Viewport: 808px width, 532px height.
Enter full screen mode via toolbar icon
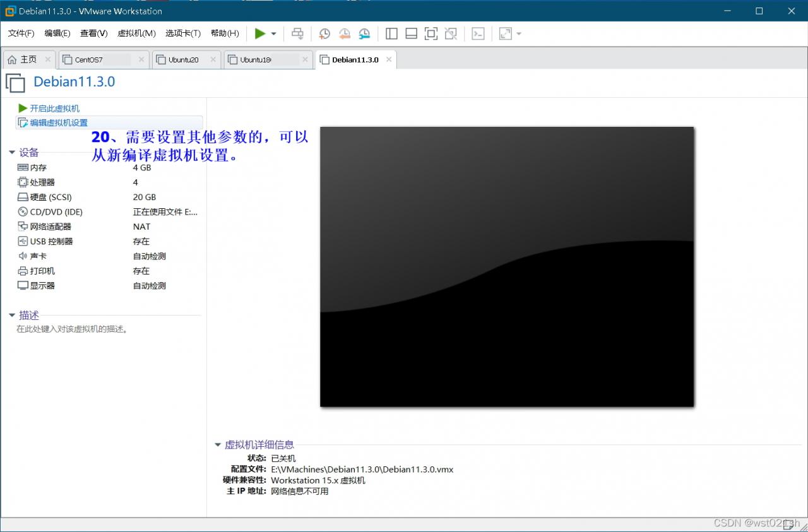[431, 33]
